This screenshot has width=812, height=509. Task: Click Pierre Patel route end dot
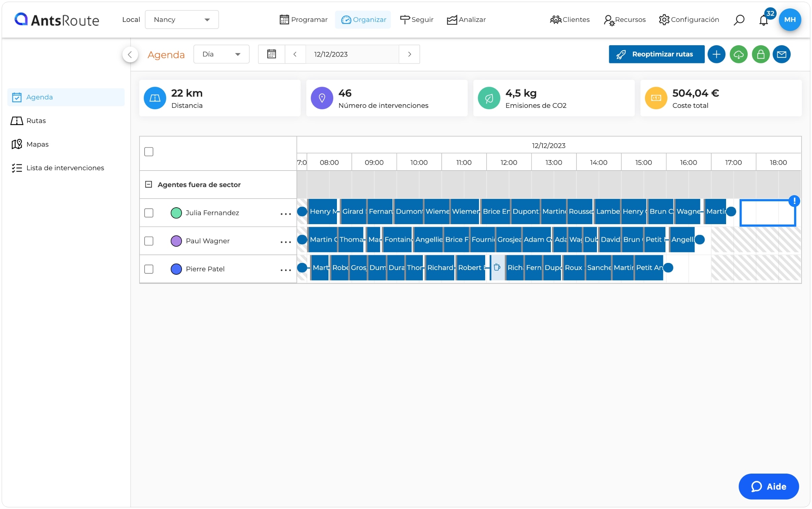click(x=668, y=268)
